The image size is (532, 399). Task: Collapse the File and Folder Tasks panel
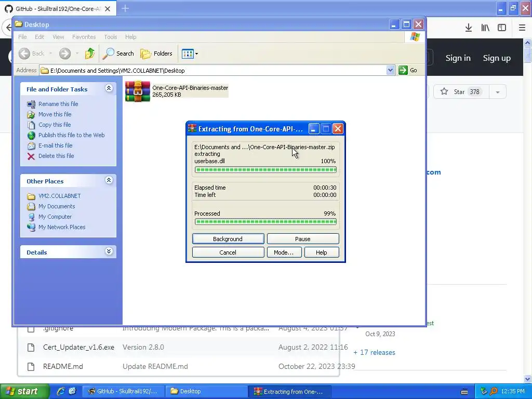pyautogui.click(x=109, y=88)
